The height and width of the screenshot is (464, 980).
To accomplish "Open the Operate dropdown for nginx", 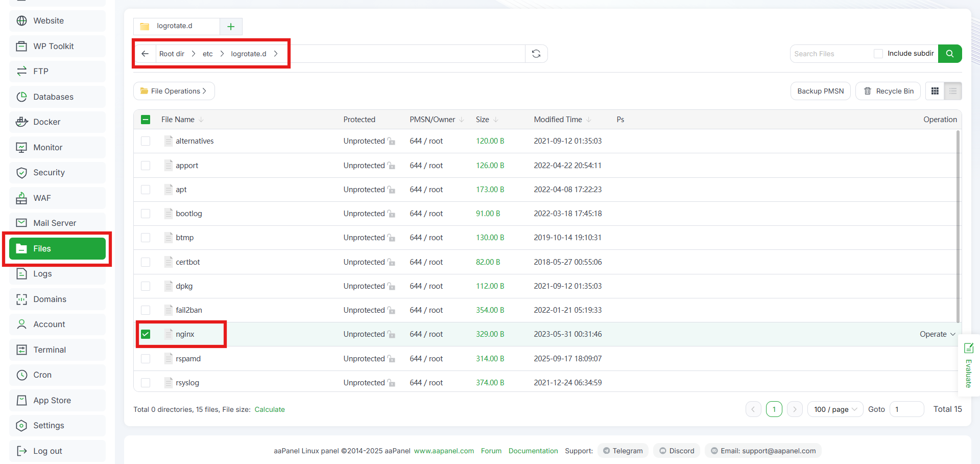I will (938, 334).
